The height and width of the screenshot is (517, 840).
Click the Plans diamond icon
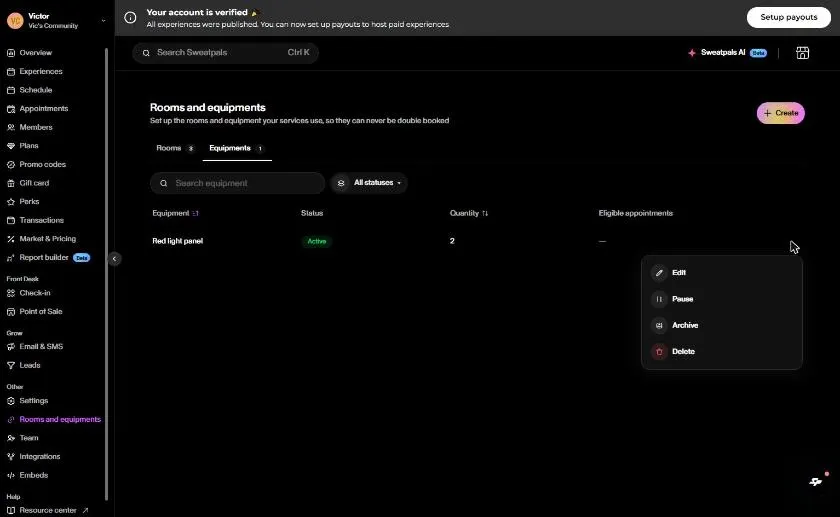(11, 146)
